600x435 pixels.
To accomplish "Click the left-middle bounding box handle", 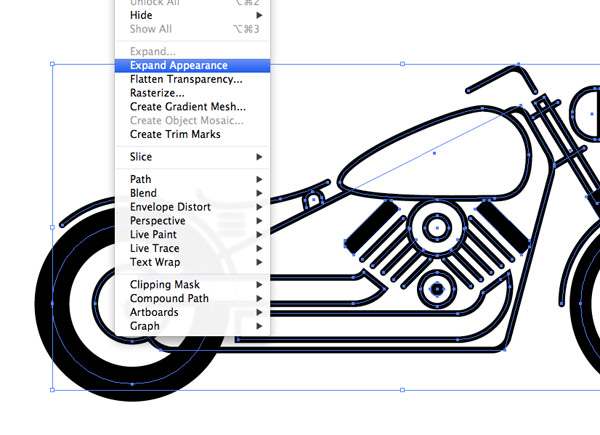I will pyautogui.click(x=52, y=227).
